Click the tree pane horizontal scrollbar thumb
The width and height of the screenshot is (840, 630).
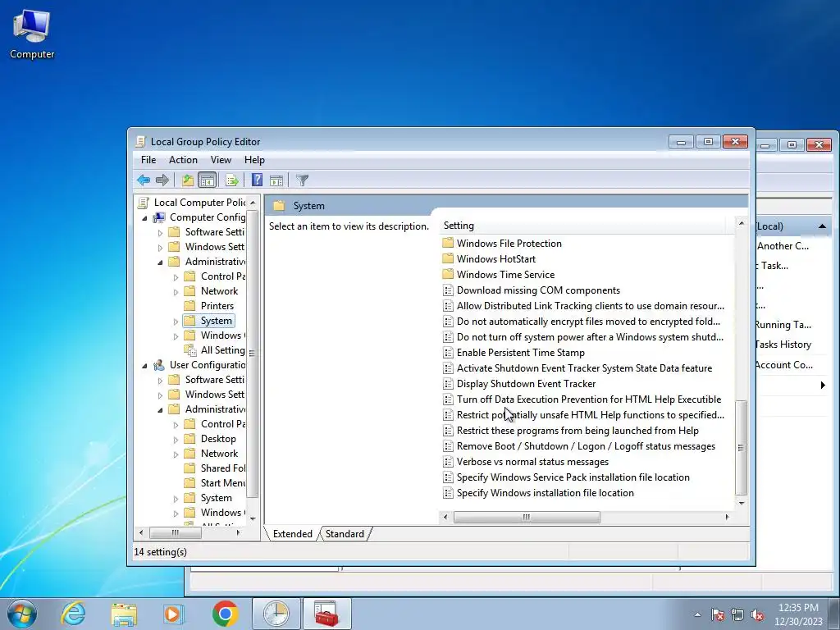(x=176, y=532)
